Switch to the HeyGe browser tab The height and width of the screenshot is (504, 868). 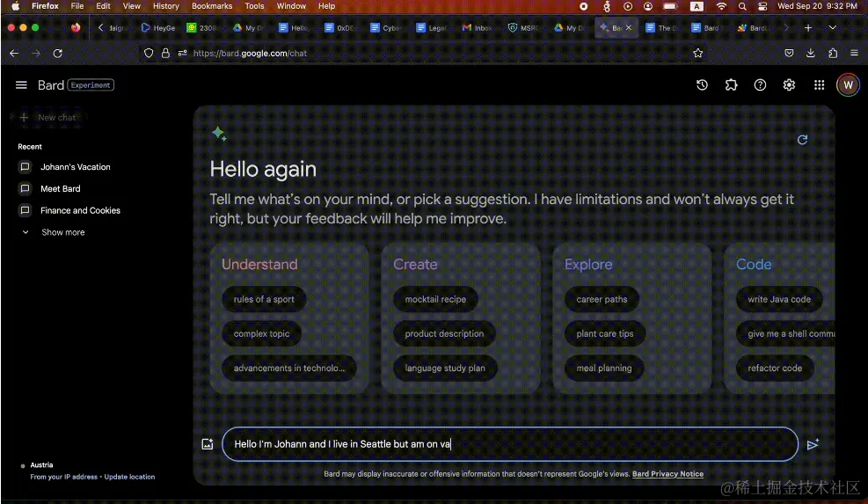point(159,27)
